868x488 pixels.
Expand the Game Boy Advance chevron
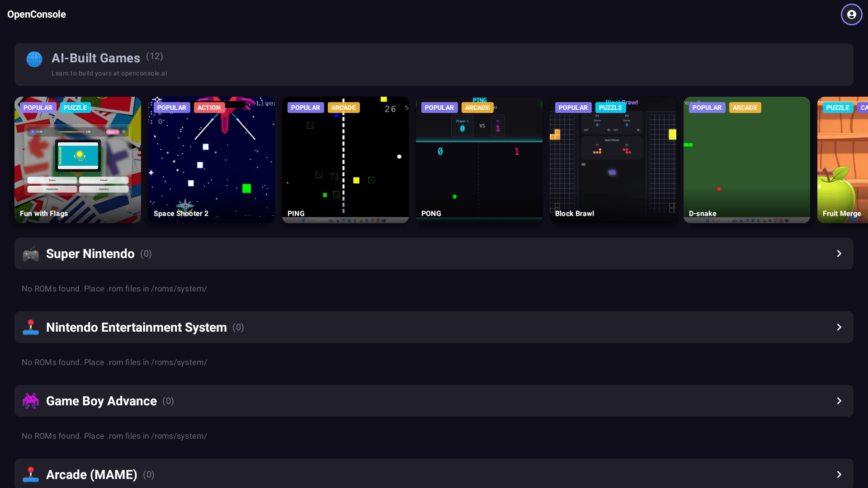(839, 401)
